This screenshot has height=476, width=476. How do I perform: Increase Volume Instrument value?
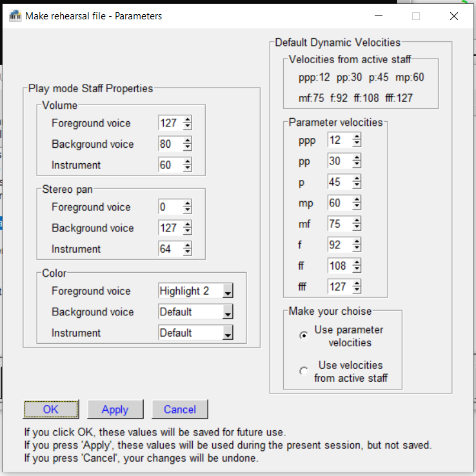point(188,161)
